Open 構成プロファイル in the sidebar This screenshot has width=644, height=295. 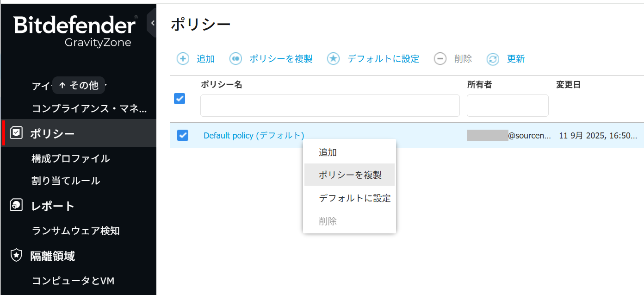70,158
